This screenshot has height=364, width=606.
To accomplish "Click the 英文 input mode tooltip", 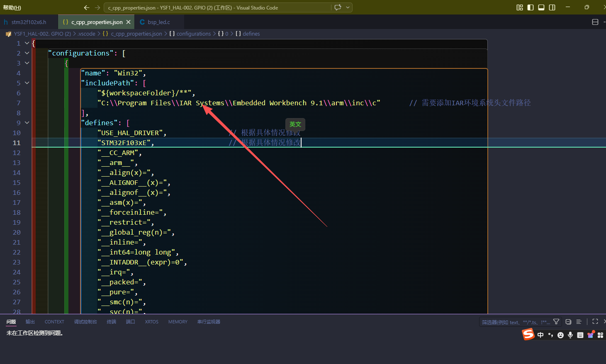I will (x=295, y=124).
